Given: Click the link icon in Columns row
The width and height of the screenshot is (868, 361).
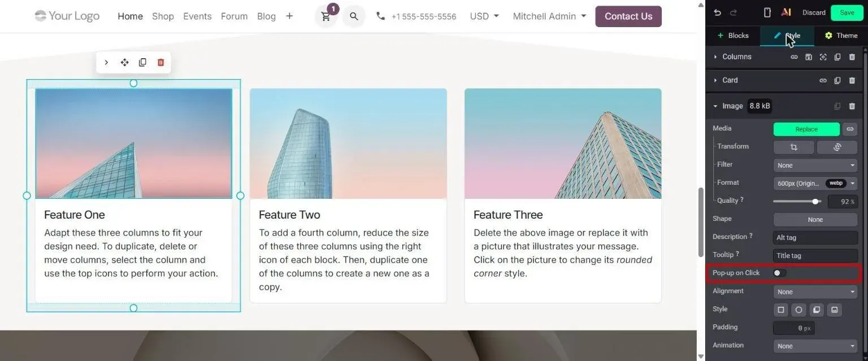Looking at the screenshot, I should [794, 57].
